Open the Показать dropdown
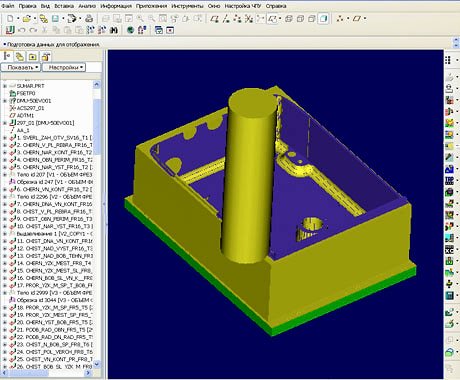460x380 pixels. [21, 67]
